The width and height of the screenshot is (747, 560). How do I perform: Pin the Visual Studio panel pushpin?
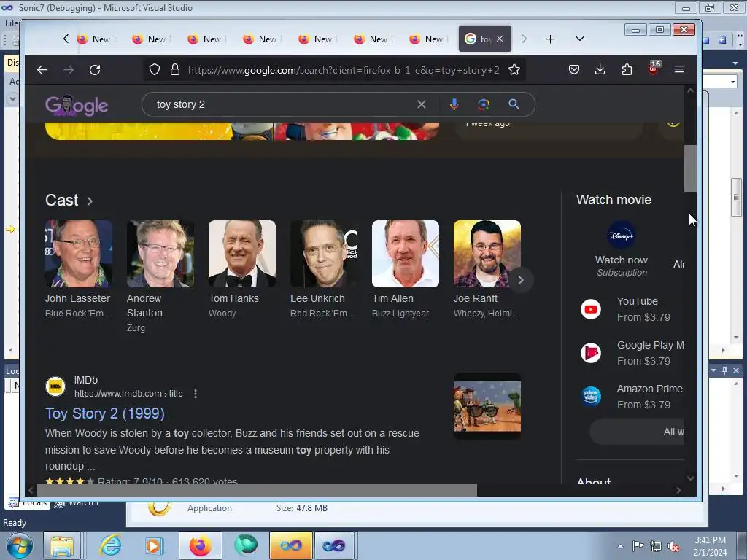[724, 370]
